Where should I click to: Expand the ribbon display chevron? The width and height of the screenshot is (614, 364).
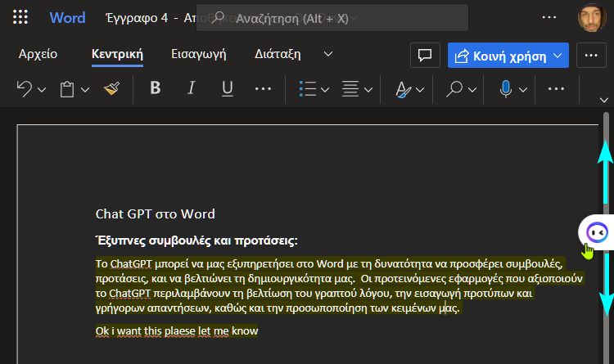pyautogui.click(x=604, y=100)
